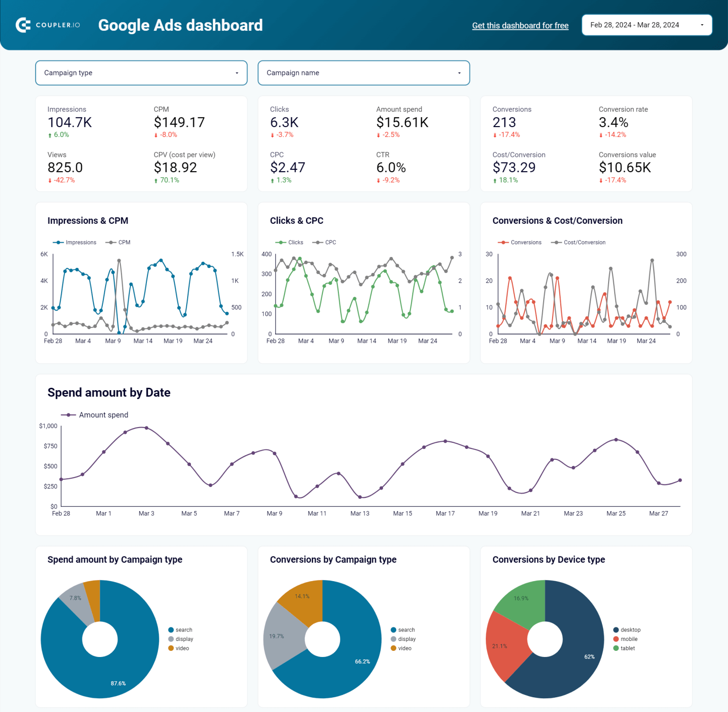The height and width of the screenshot is (712, 728).
Task: Click the display legend dot under Conversions by Campaign
Action: pyautogui.click(x=393, y=639)
